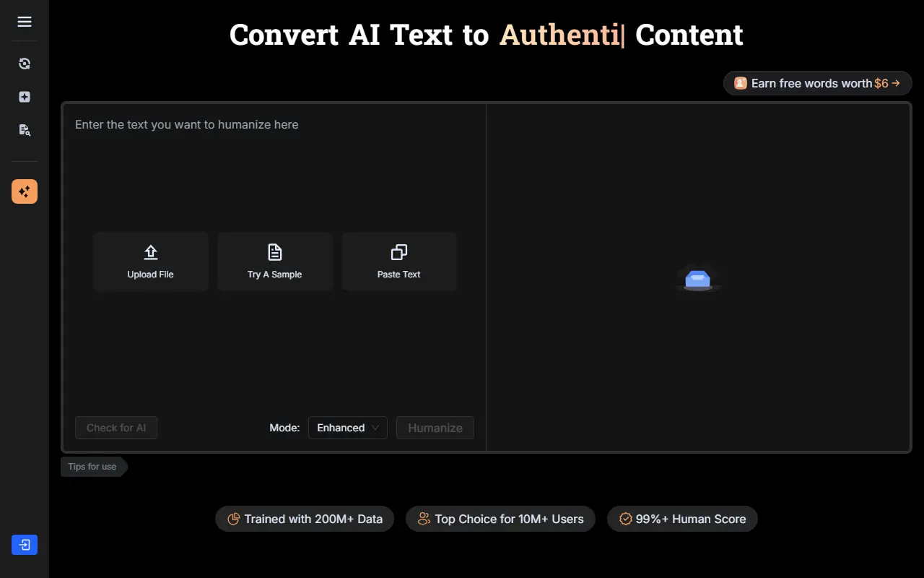
Task: Click the blue empty-box icon in output panel
Action: tap(698, 278)
